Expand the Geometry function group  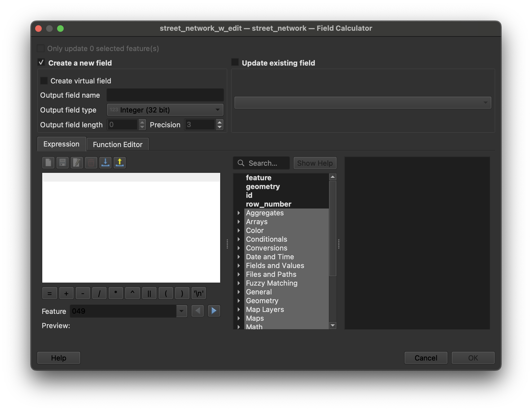click(239, 301)
